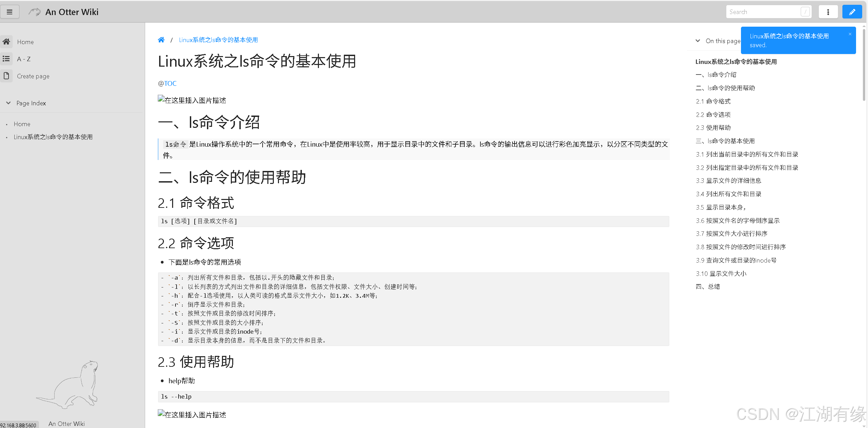
Task: Click breadcrumb link "Linux系统之ls命令的基本使用"
Action: (x=218, y=39)
